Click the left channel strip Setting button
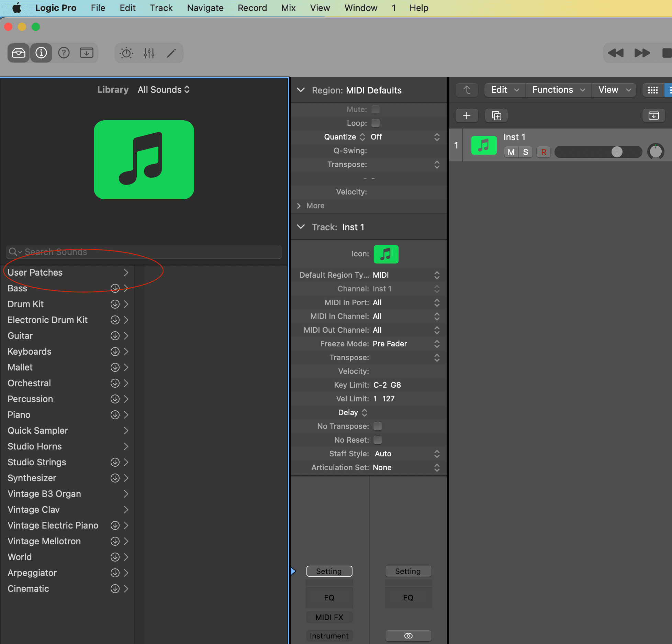Screen dimensions: 672x644 (329, 571)
